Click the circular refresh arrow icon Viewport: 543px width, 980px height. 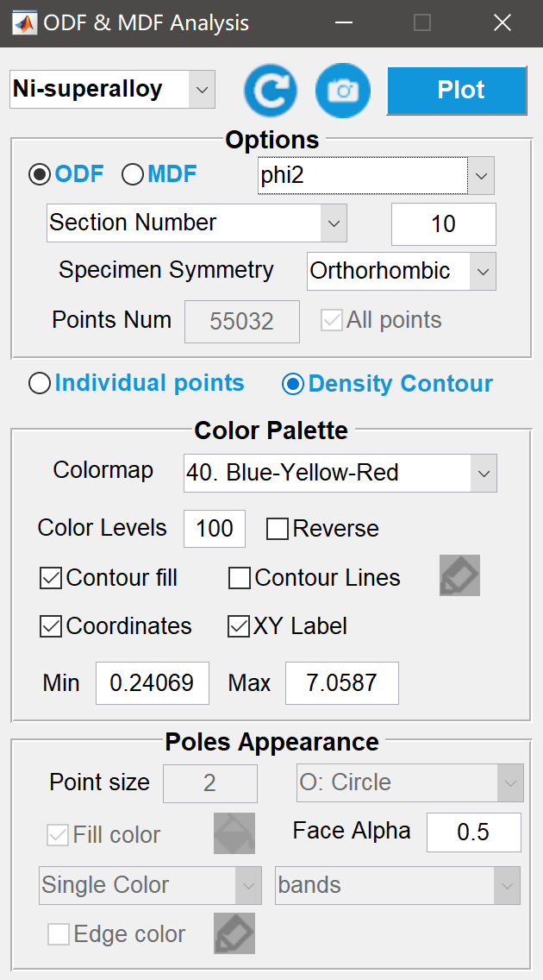pos(271,91)
